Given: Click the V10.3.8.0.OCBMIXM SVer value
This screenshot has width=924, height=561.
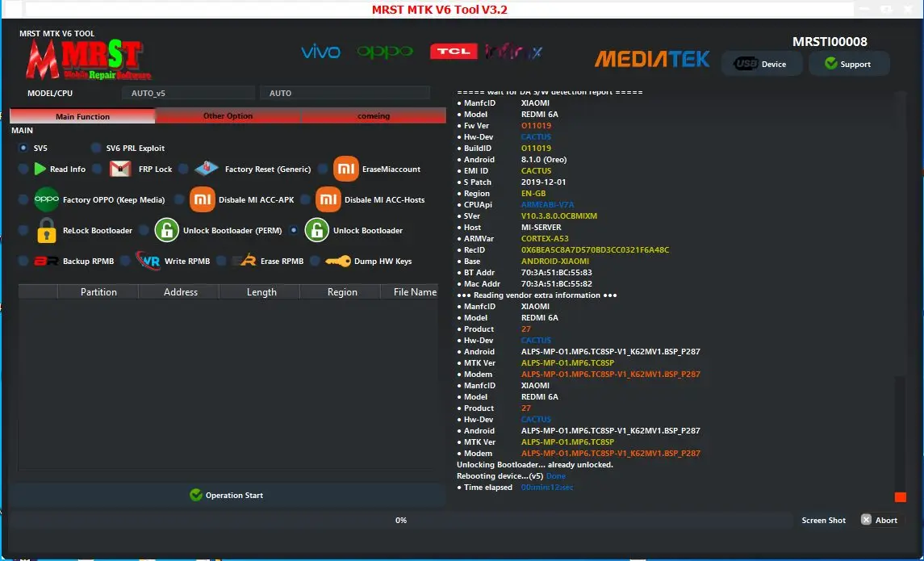Looking at the screenshot, I should pos(558,216).
